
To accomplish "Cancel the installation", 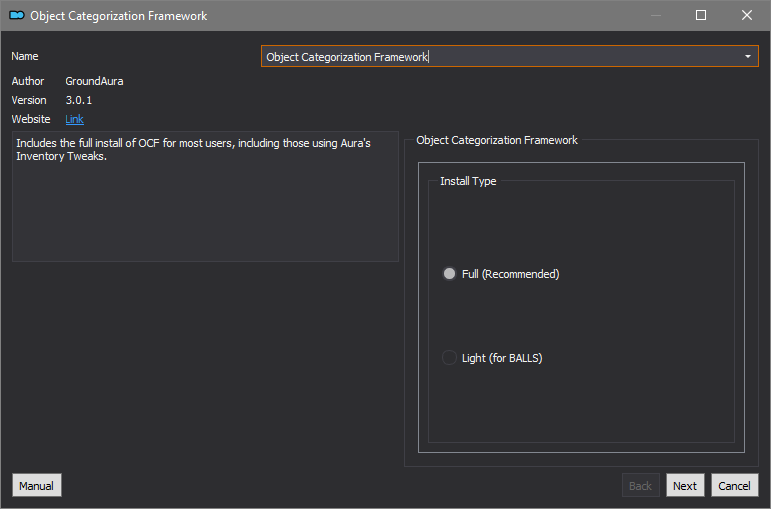I will click(x=735, y=485).
